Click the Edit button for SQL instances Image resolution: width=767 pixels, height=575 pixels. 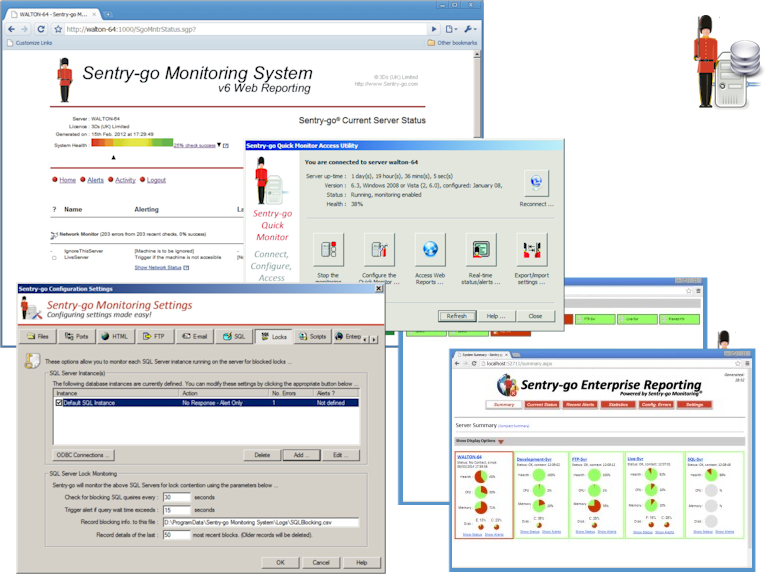[x=341, y=455]
